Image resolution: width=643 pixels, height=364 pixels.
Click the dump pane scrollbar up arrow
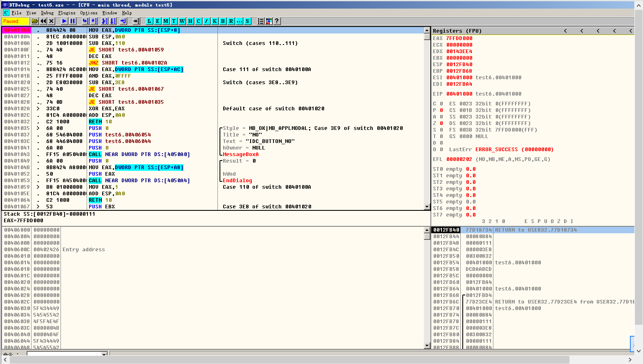point(427,230)
